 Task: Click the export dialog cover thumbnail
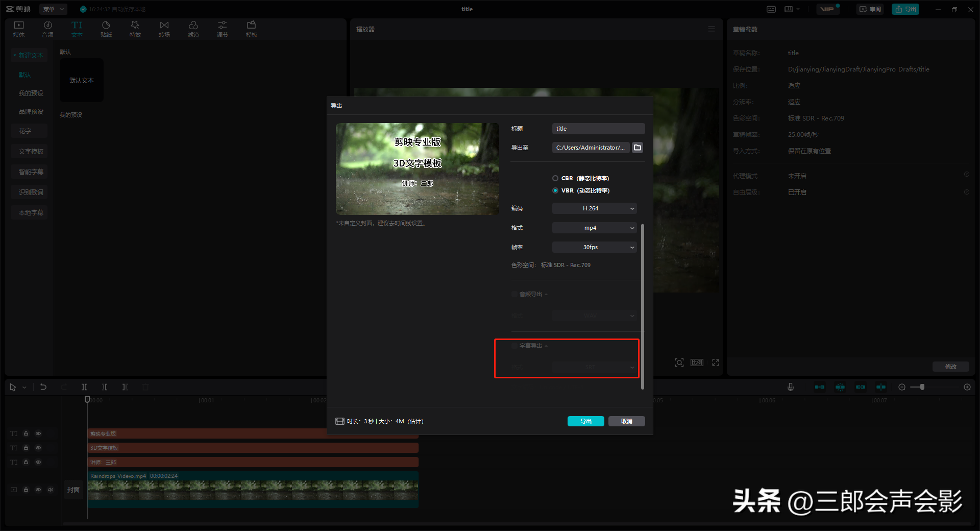(x=418, y=169)
